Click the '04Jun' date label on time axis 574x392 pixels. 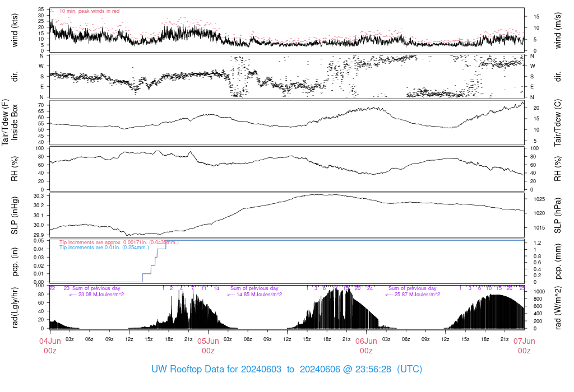pos(50,341)
